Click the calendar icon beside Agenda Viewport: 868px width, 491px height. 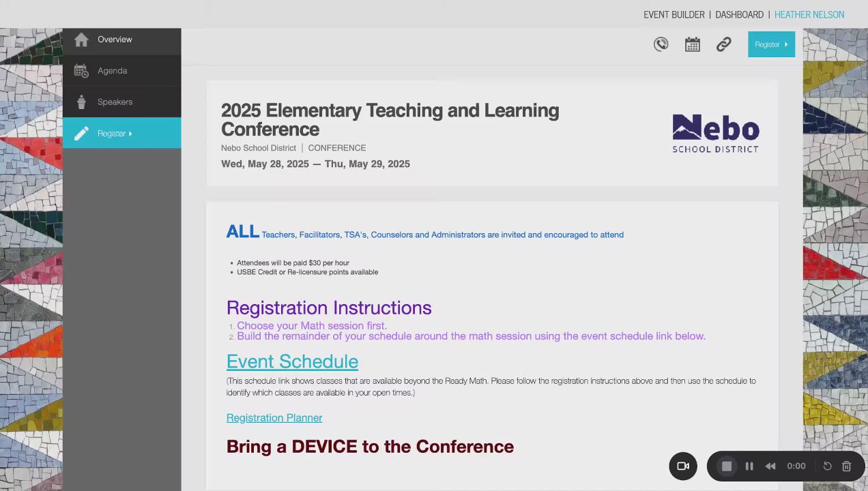point(81,71)
